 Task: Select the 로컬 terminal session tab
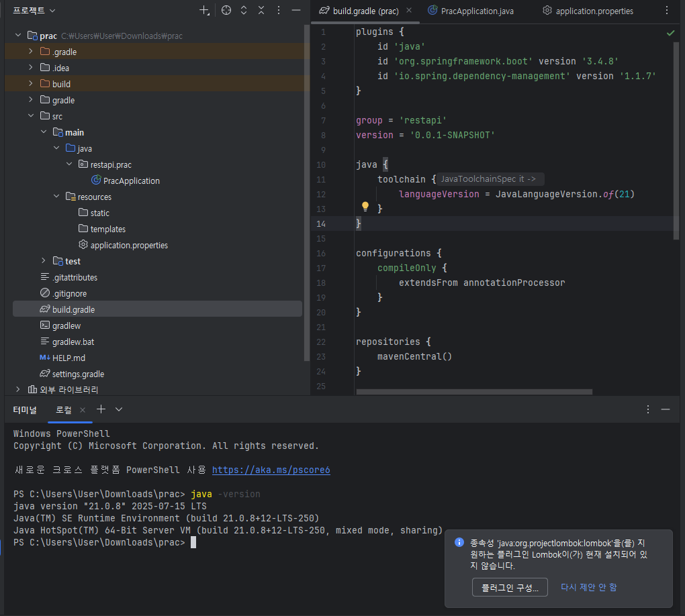pyautogui.click(x=64, y=410)
